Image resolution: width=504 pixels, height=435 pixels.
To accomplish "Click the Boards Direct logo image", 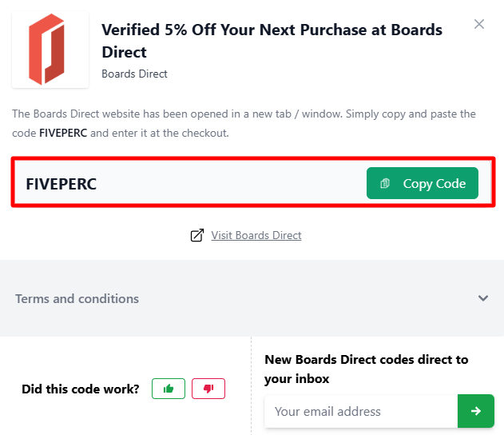I will [x=50, y=50].
